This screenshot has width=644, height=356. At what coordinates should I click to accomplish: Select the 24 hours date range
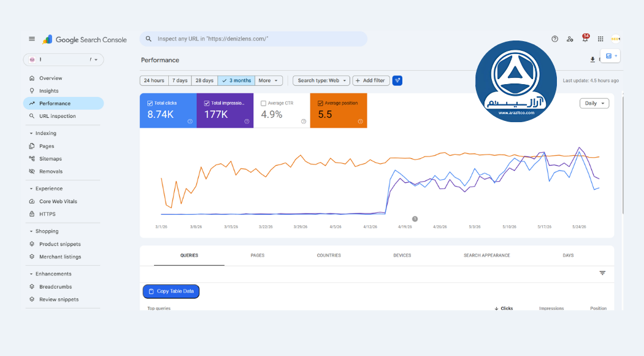pyautogui.click(x=154, y=80)
